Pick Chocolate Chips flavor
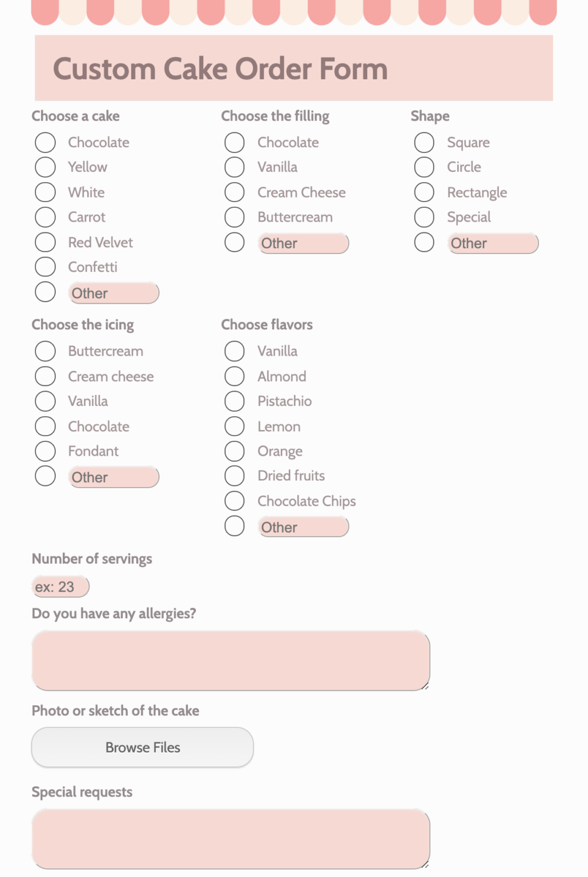 click(234, 501)
